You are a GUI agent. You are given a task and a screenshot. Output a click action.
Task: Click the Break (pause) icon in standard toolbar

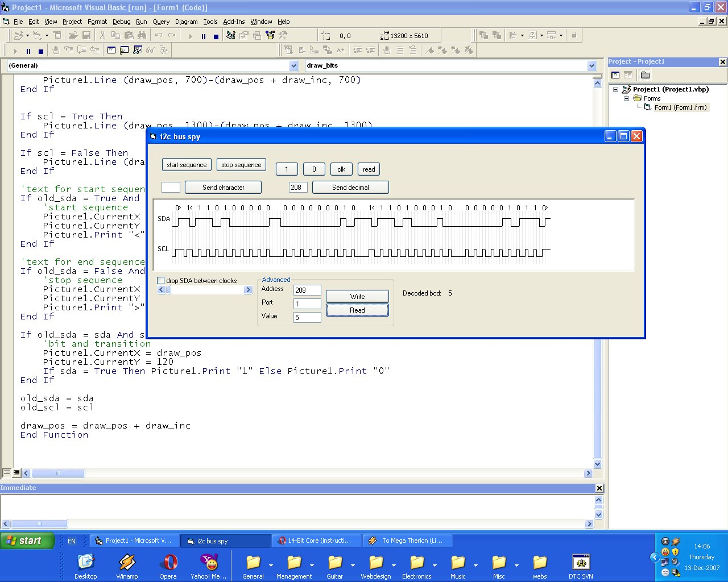click(x=203, y=36)
